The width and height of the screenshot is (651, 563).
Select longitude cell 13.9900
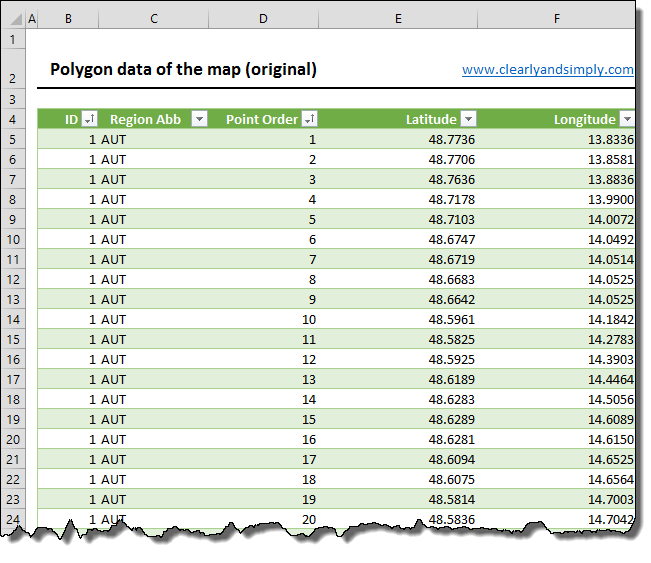[556, 199]
